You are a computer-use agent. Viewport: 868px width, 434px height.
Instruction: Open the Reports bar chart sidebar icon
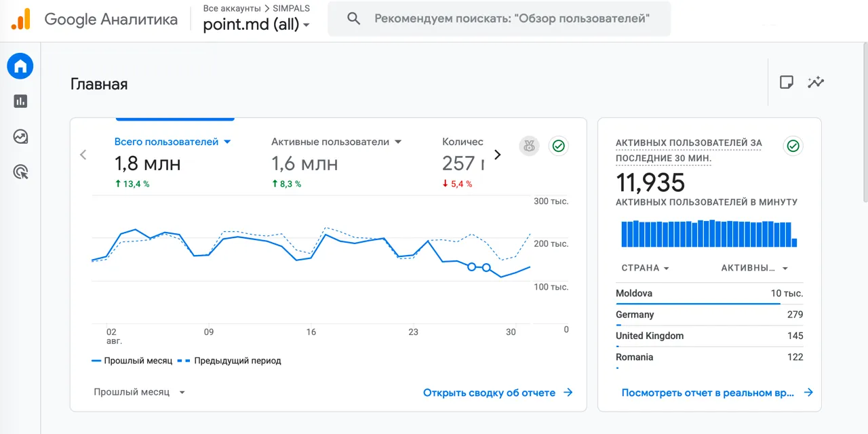(20, 101)
